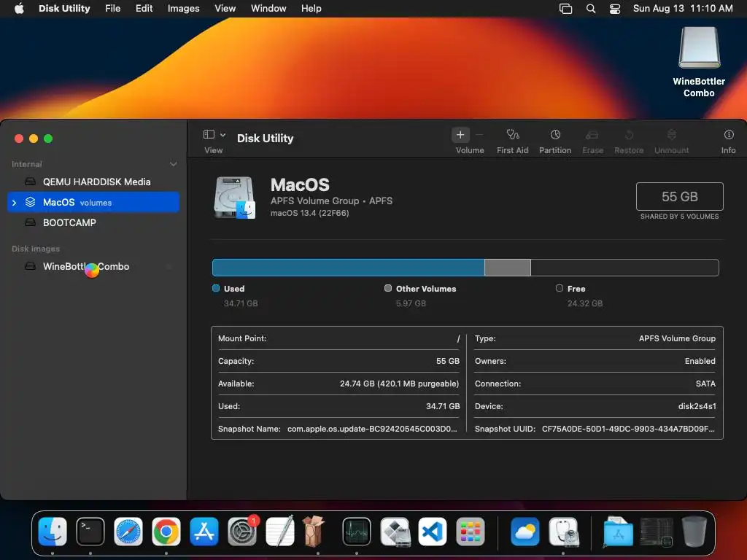
Task: Open the File menu
Action: click(113, 8)
